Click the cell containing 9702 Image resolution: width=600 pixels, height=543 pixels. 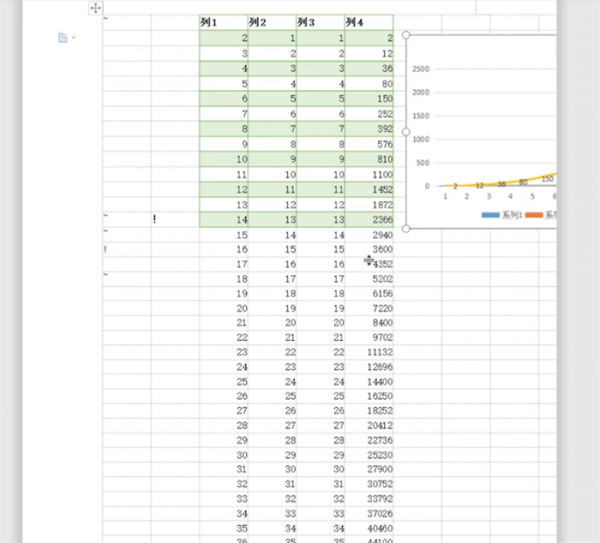(x=369, y=338)
